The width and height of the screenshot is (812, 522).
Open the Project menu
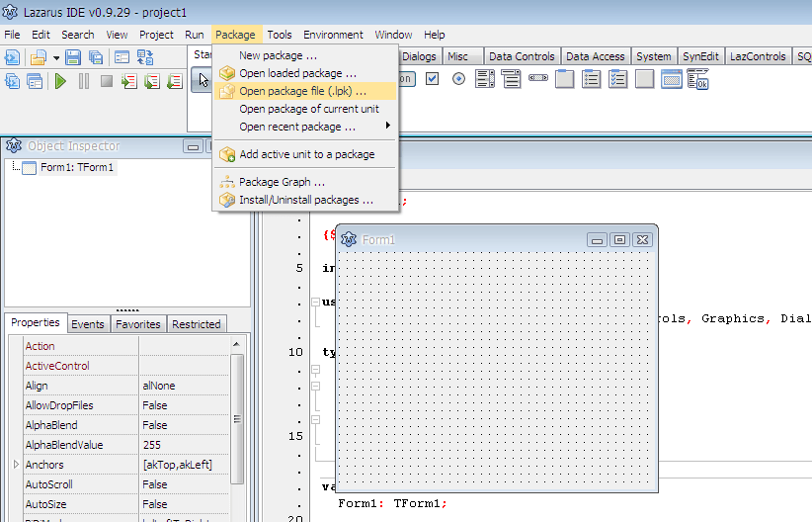156,35
